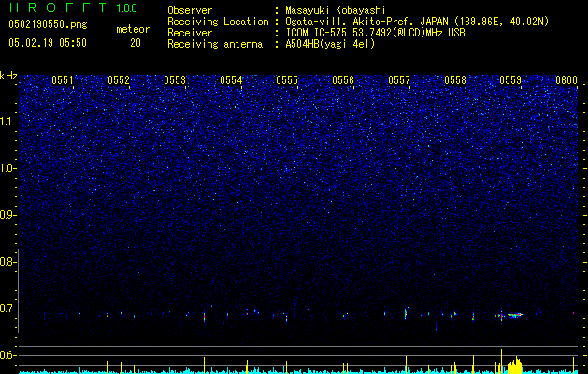Click the A504HB(yagi 4el) antenna text
This screenshot has height=374, width=588.
click(330, 44)
